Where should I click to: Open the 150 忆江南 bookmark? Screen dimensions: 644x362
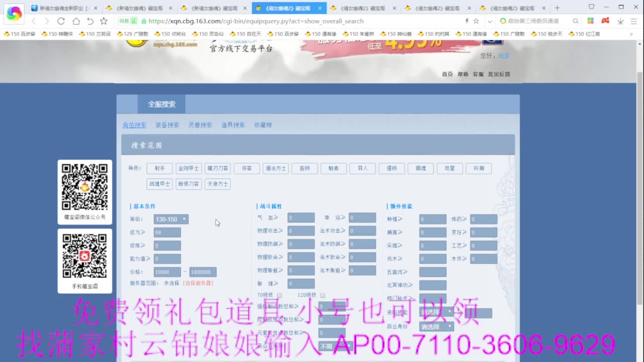(x=584, y=34)
